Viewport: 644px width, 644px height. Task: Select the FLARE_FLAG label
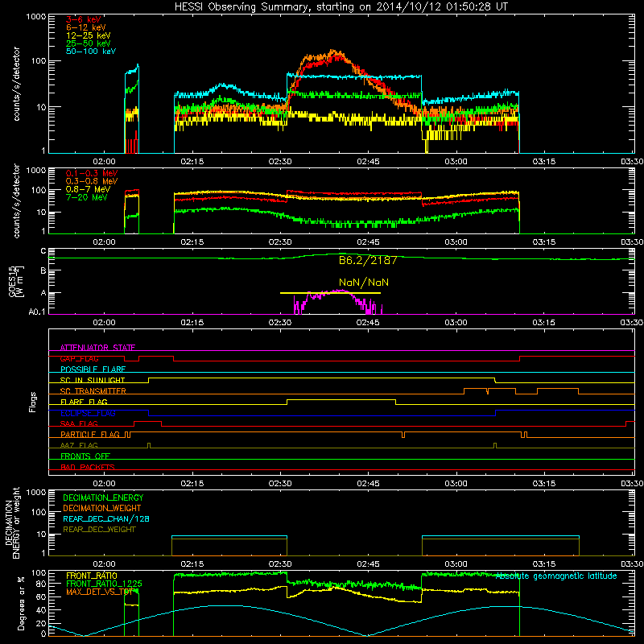click(x=84, y=402)
